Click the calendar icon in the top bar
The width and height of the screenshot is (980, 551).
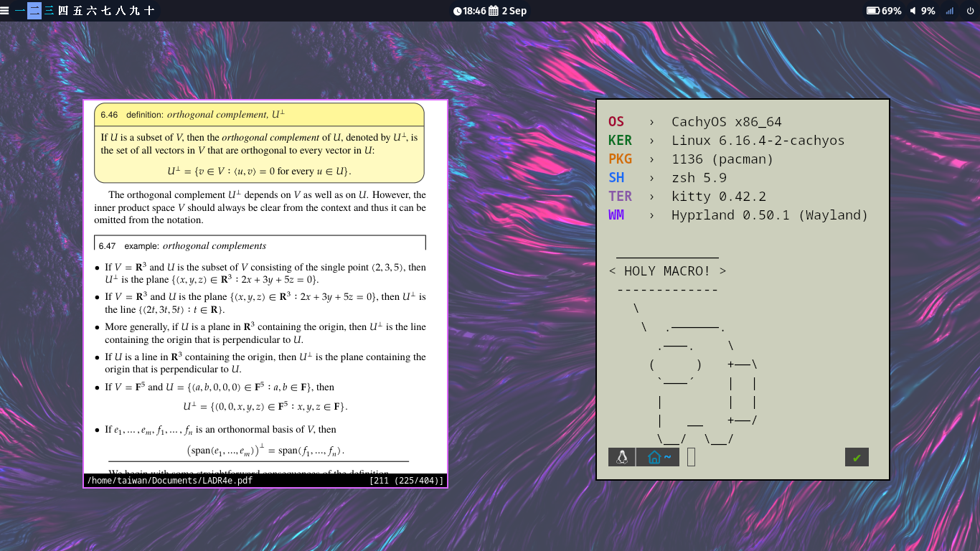[494, 11]
